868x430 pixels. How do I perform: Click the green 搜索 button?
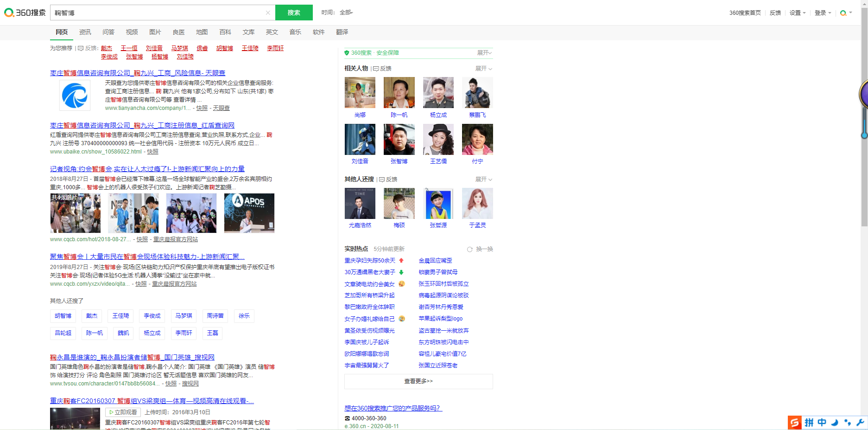click(294, 13)
